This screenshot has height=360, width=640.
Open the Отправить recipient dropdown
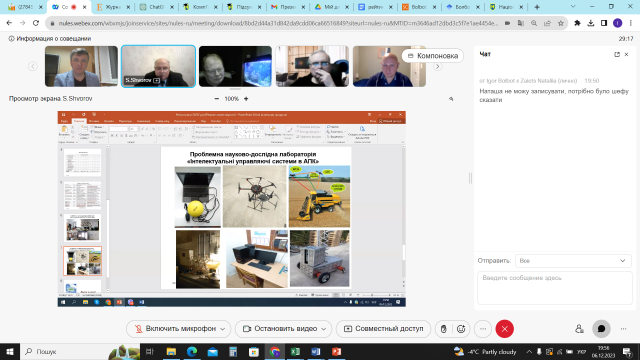(573, 261)
